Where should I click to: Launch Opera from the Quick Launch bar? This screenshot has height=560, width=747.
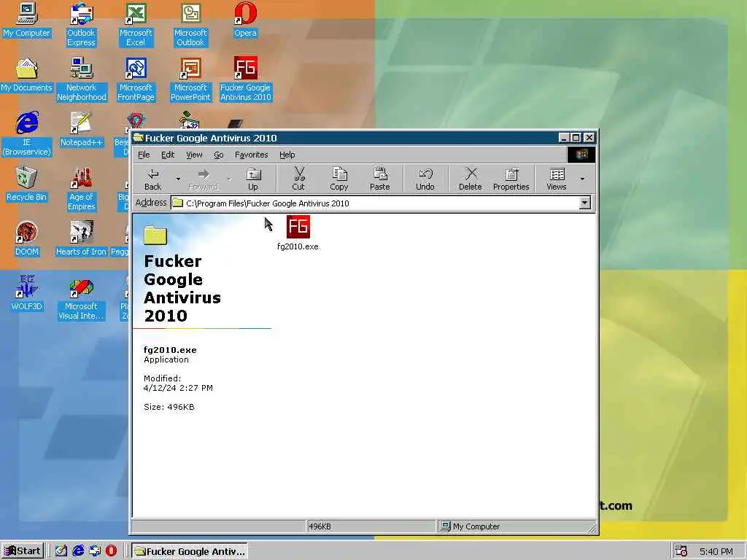tap(112, 551)
